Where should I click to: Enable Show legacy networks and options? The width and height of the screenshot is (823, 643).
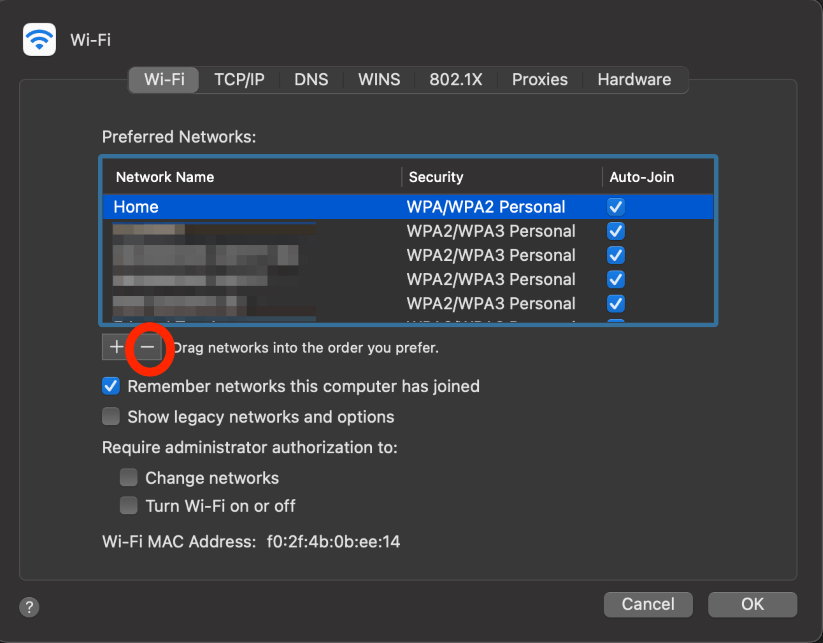tap(111, 417)
